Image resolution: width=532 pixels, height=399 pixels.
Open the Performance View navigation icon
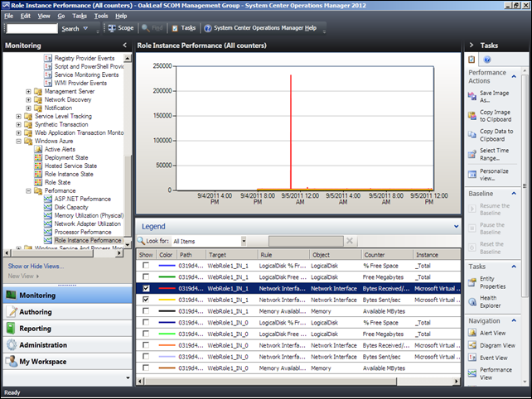tap(472, 373)
